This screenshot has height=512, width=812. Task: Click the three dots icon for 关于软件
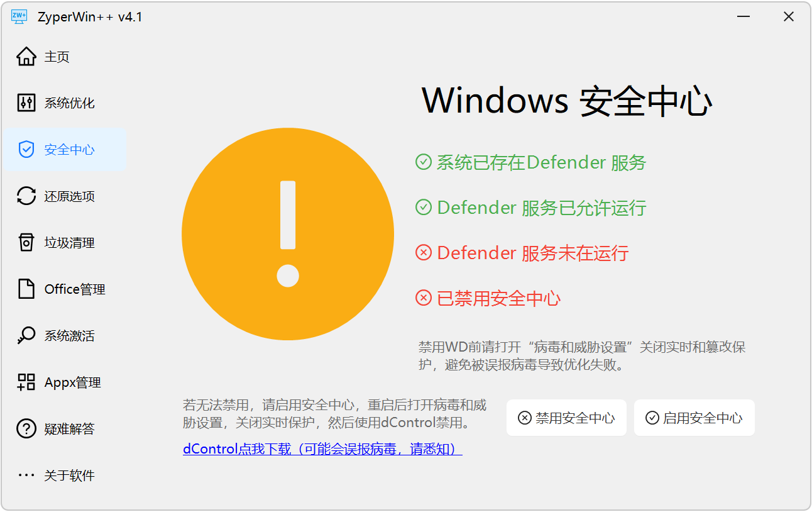click(26, 476)
